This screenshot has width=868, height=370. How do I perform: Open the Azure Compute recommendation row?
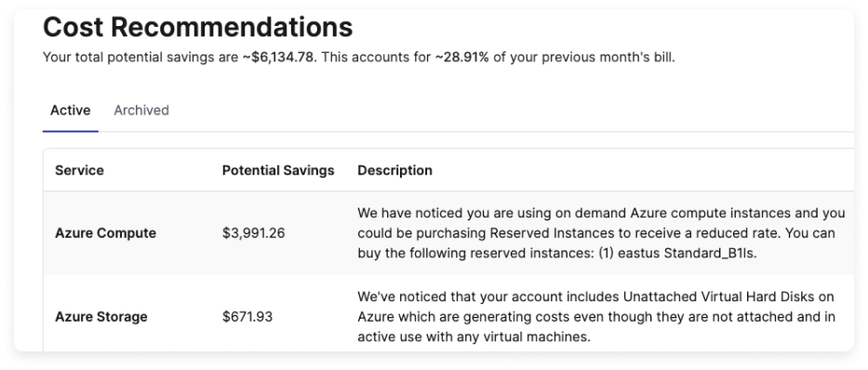click(449, 233)
